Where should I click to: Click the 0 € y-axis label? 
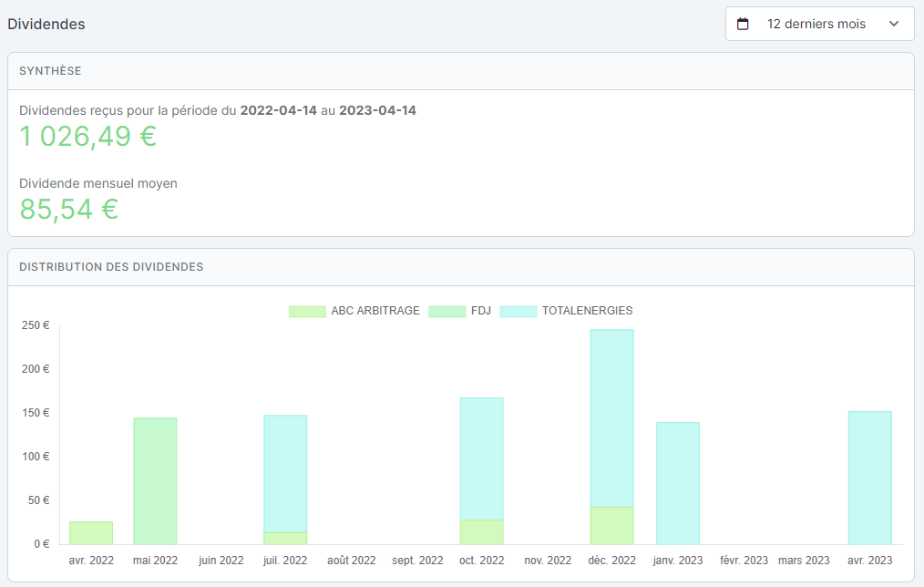pos(41,544)
